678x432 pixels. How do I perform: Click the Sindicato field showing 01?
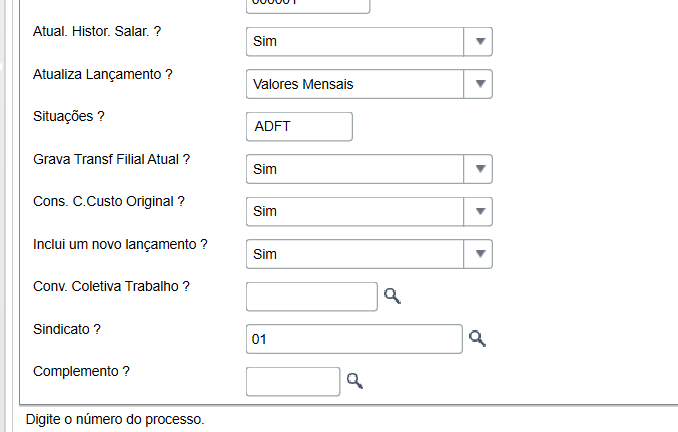tap(354, 339)
